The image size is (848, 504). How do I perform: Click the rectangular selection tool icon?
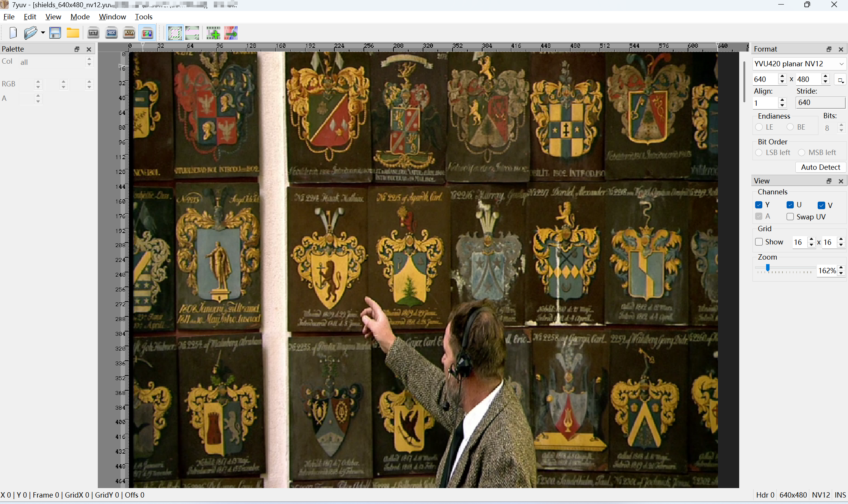[175, 33]
